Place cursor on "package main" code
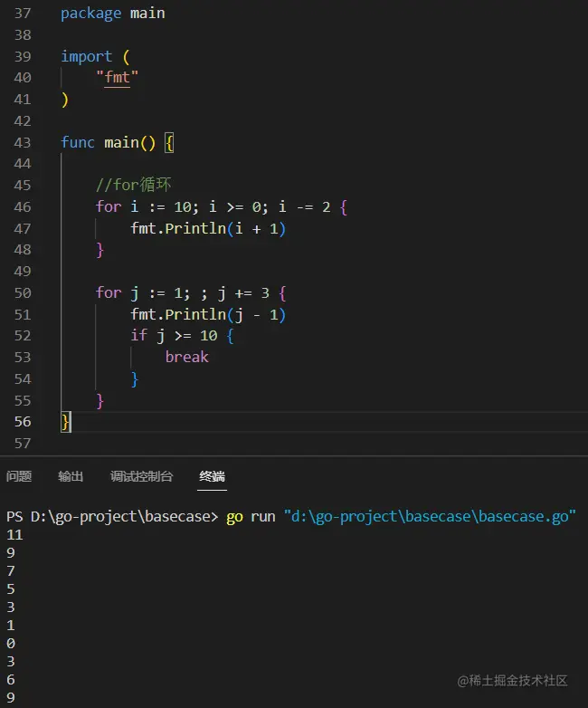Viewport: 588px width, 708px height. 113,14
